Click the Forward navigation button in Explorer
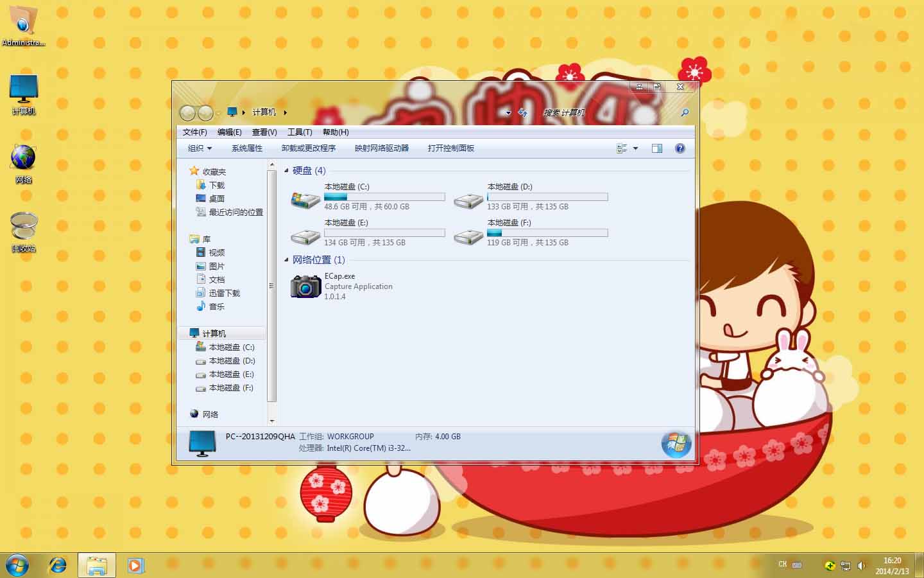924x578 pixels. click(205, 113)
